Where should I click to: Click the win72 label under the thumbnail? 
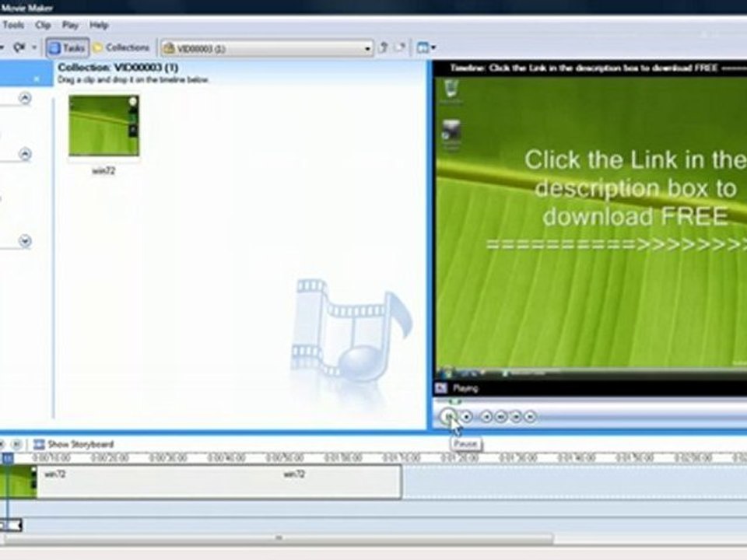[x=103, y=170]
